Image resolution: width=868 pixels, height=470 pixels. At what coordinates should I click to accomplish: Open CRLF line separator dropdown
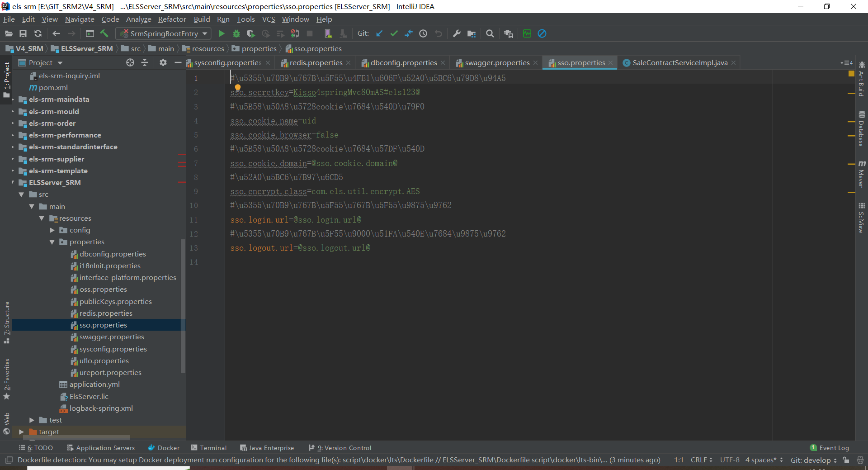tap(701, 460)
